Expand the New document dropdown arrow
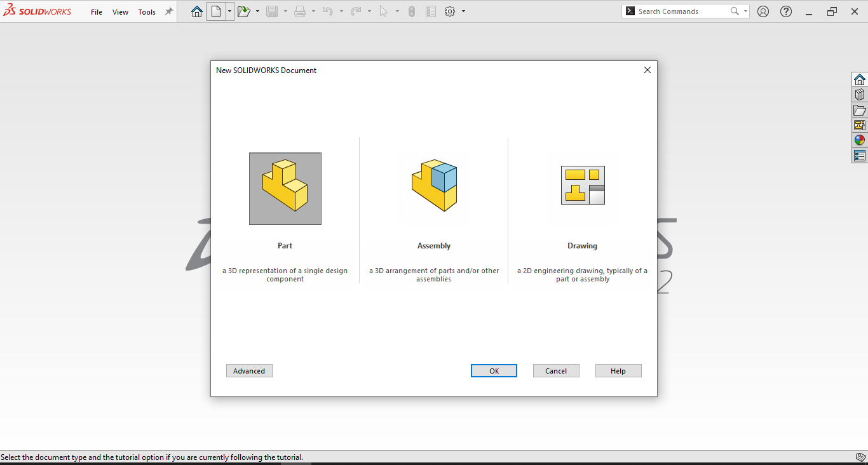The height and width of the screenshot is (465, 868). click(x=230, y=11)
